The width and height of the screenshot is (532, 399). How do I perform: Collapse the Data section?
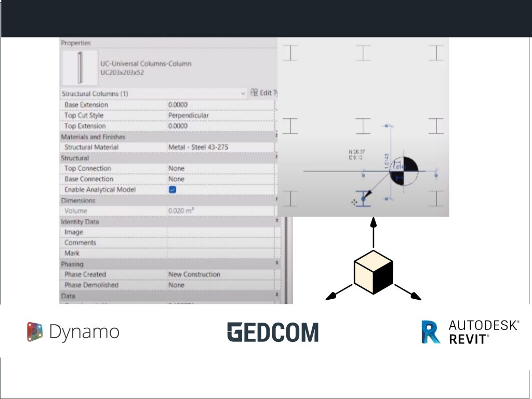(x=276, y=296)
